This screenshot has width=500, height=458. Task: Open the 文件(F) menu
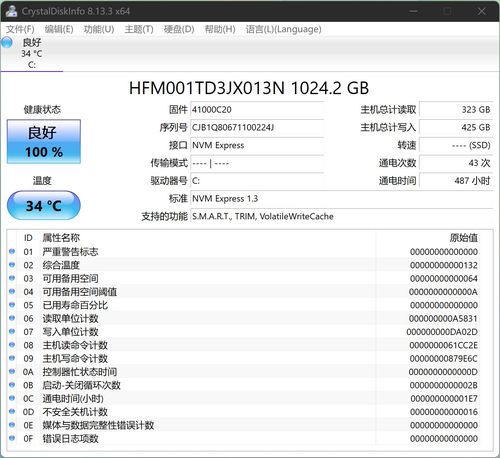pos(20,29)
